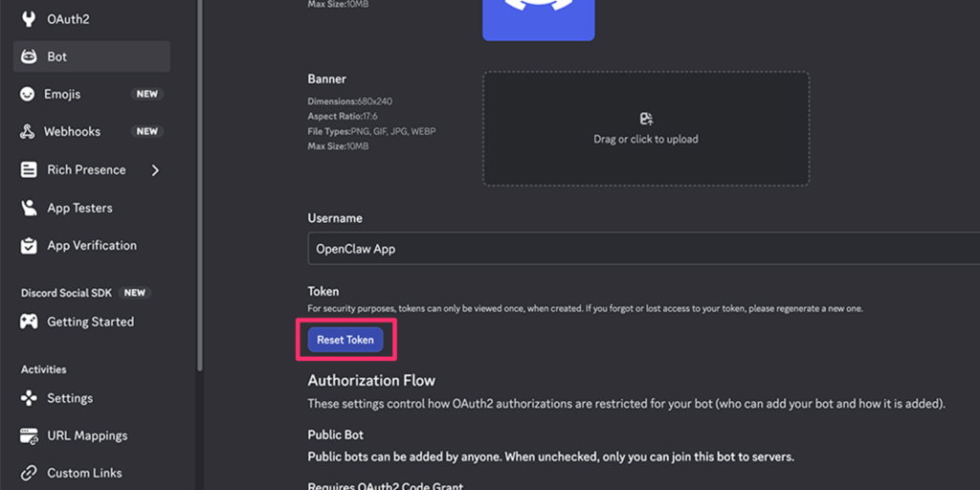The image size is (980, 490).
Task: Click the Rich Presence document icon
Action: 29,169
